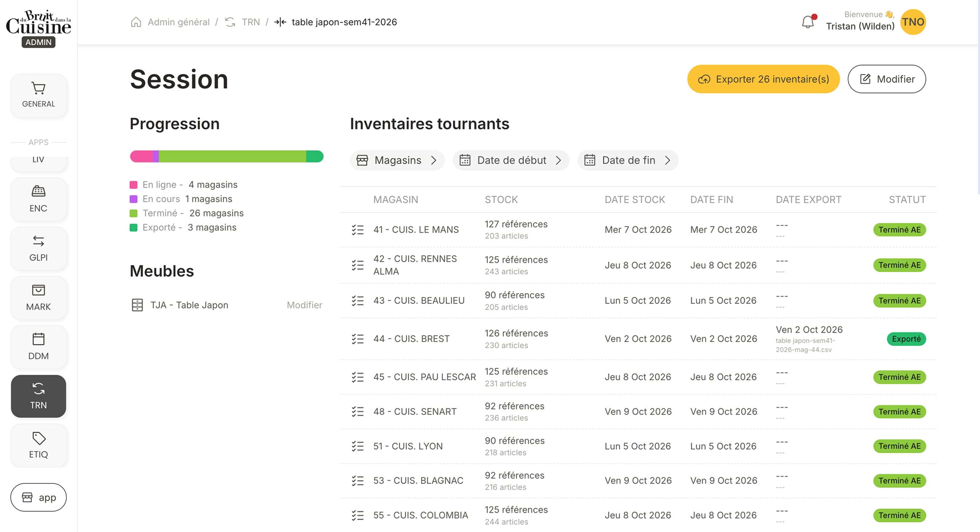Click checklist icon for 48 - CUIS. SENART
Image resolution: width=980 pixels, height=532 pixels.
pyautogui.click(x=358, y=412)
